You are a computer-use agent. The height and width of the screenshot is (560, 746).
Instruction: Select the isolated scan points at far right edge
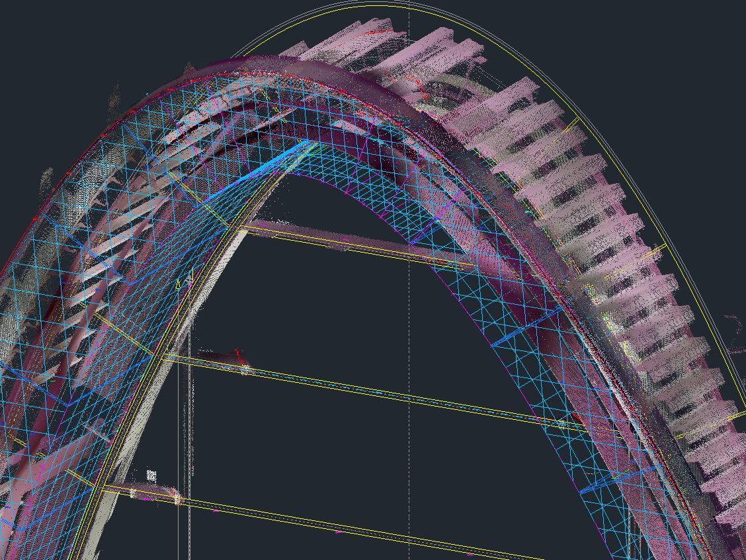coord(733,324)
